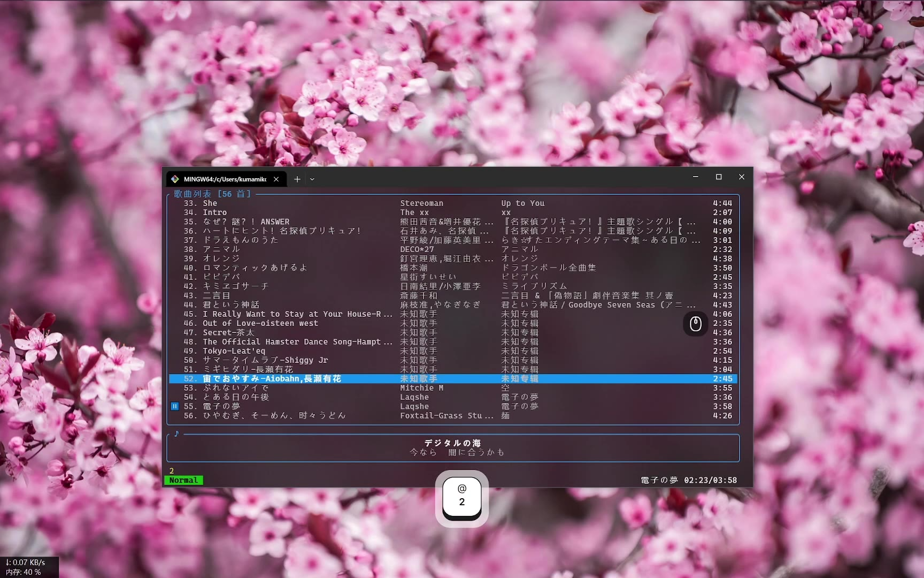Switch to the MINGW64:/c/Users tab
924x578 pixels.
[225, 179]
